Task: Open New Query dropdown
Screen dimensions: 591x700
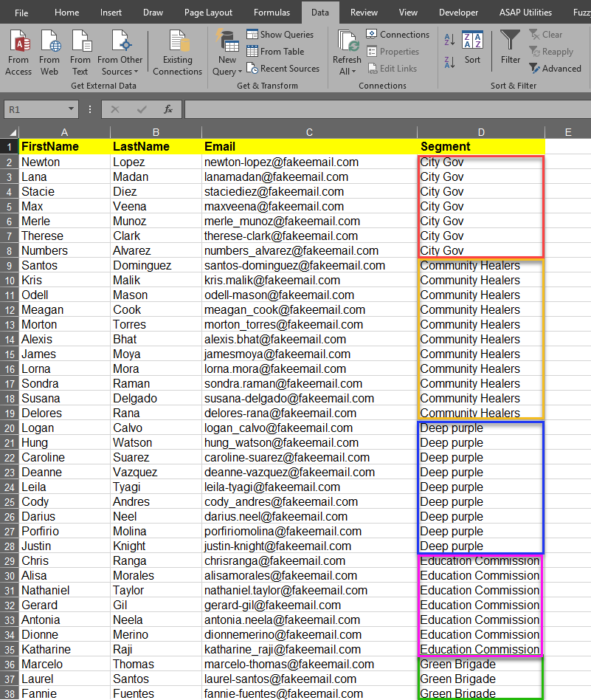Action: [x=227, y=52]
